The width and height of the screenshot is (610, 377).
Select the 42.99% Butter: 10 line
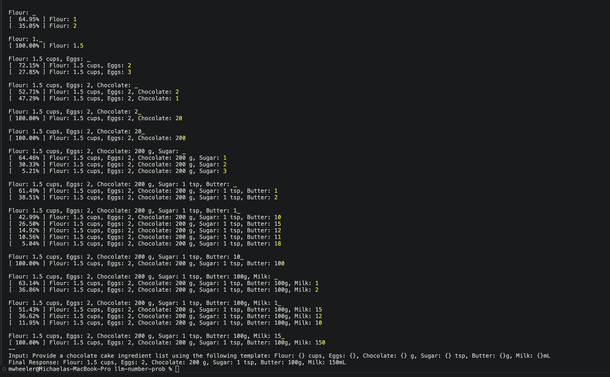[145, 217]
